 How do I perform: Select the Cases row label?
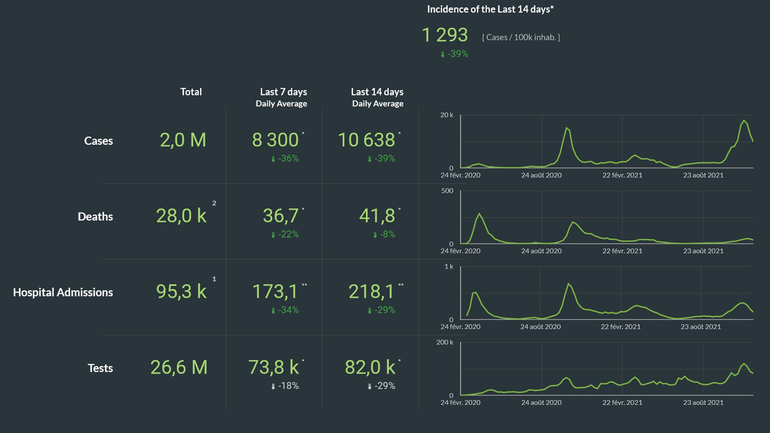[98, 141]
